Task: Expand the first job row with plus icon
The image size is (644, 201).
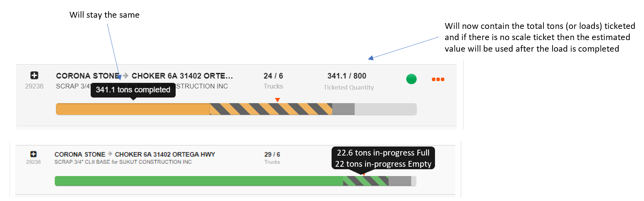Action: [34, 75]
